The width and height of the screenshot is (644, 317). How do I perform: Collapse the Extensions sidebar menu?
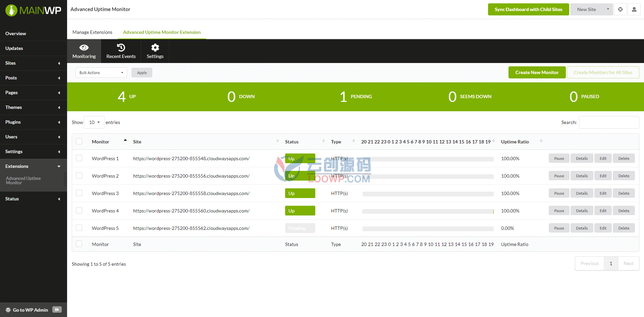[x=33, y=166]
